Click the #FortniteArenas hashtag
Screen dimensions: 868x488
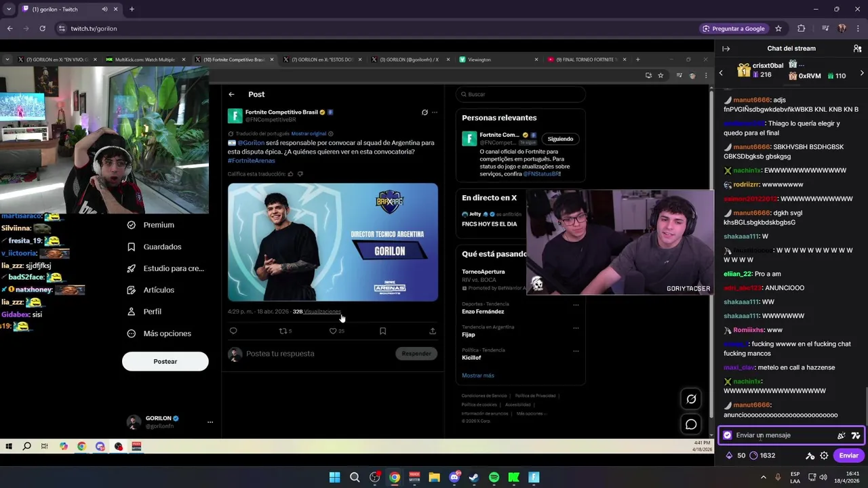pos(252,161)
